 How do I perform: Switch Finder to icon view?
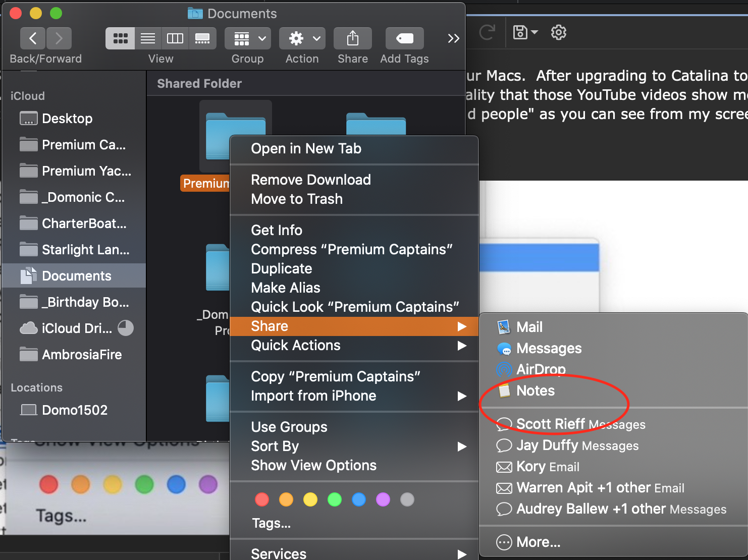(120, 38)
